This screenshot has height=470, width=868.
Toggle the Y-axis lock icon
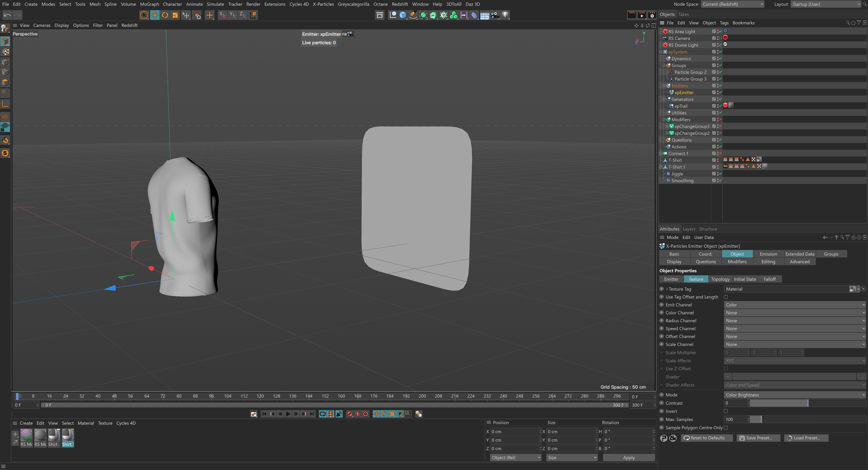[x=233, y=15]
